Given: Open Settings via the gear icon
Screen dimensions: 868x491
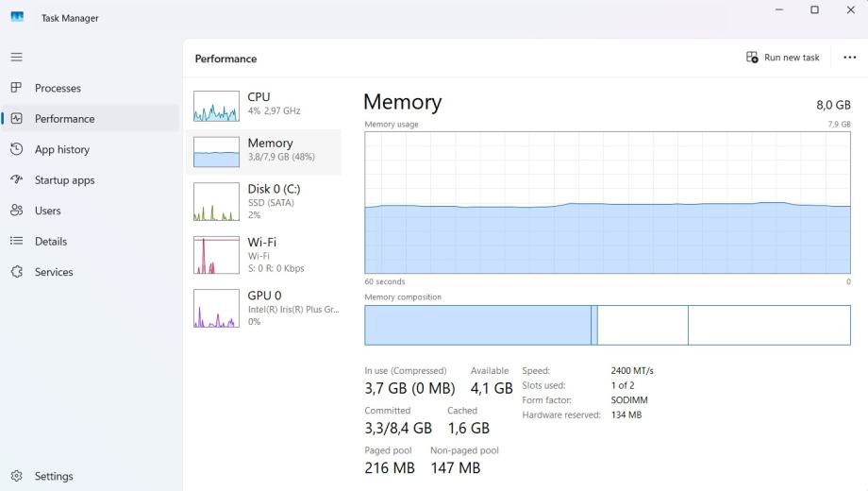Looking at the screenshot, I should coord(16,476).
